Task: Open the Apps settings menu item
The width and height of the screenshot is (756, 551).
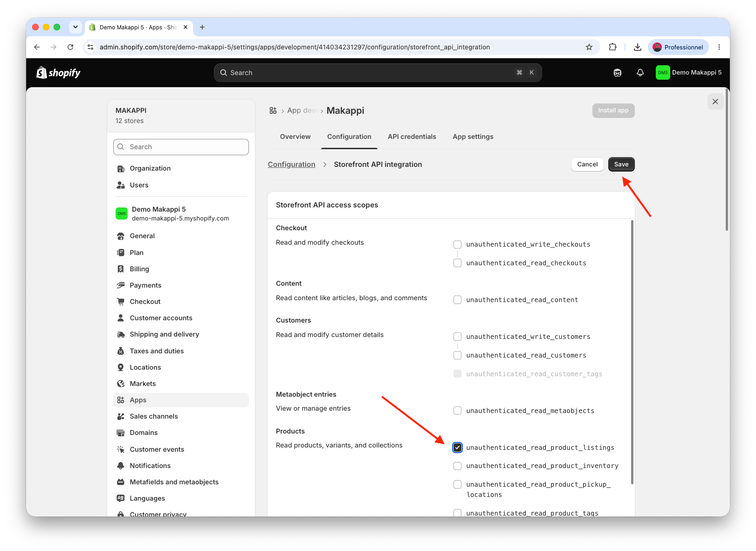Action: click(181, 400)
